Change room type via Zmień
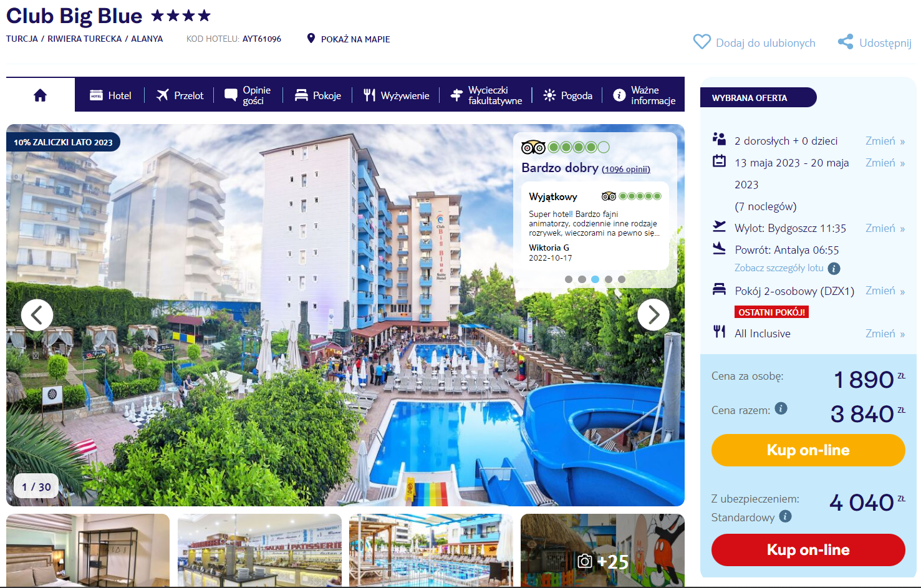Image resolution: width=921 pixels, height=588 pixels. tap(885, 291)
